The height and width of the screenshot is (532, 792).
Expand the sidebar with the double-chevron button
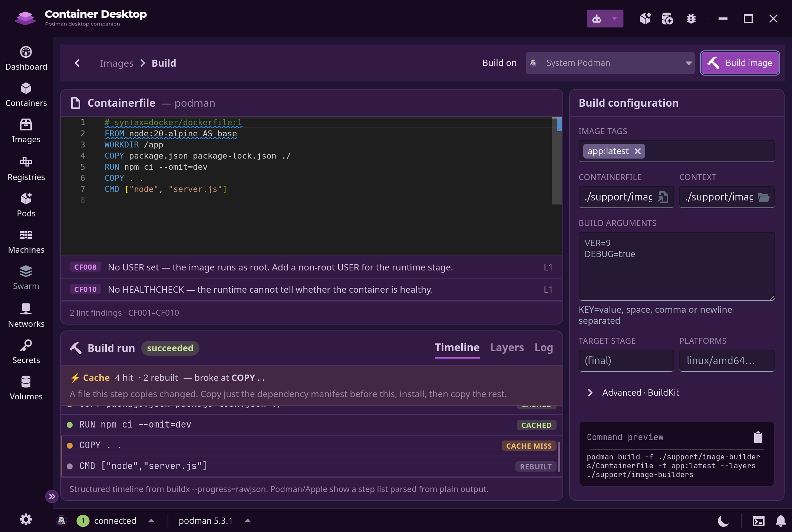pos(52,496)
